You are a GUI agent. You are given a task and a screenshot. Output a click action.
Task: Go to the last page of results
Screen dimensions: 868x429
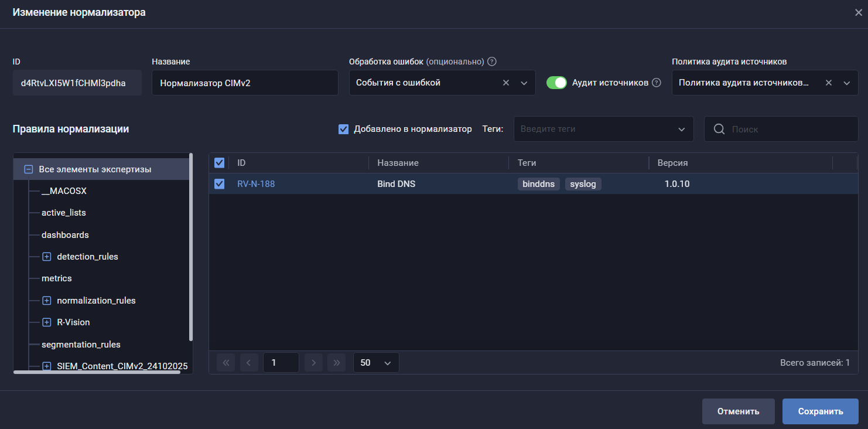(x=336, y=363)
